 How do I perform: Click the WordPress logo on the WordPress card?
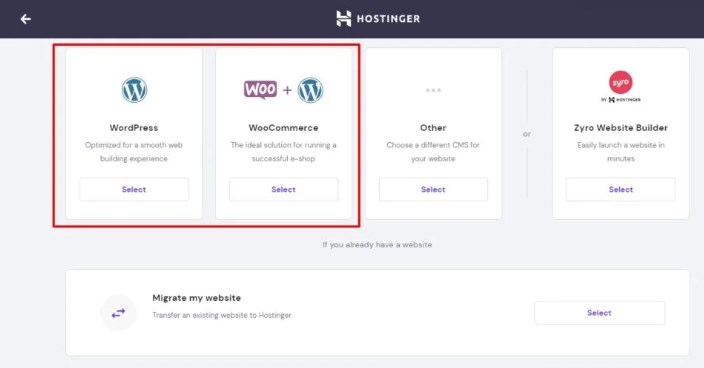tap(134, 90)
